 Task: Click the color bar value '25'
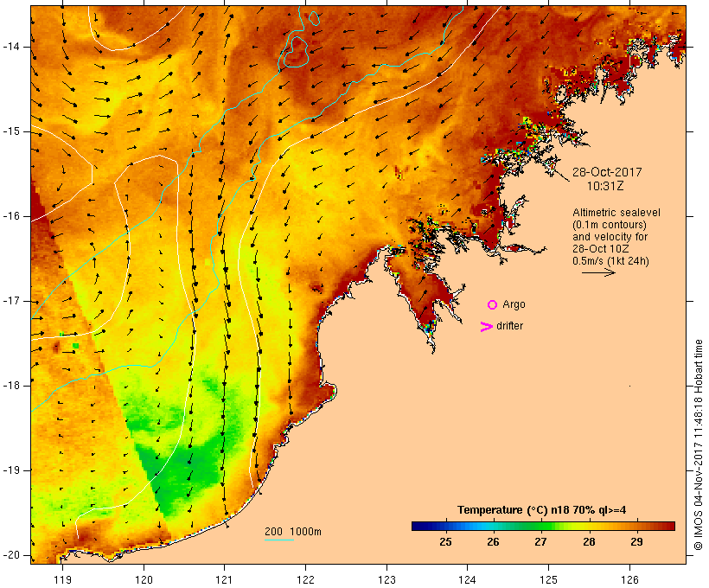[445, 542]
